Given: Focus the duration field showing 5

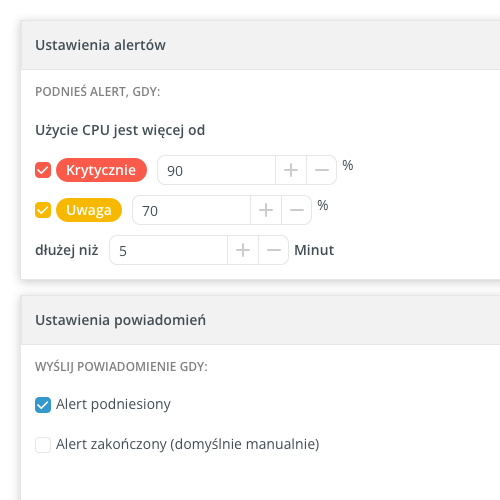Looking at the screenshot, I should [x=168, y=250].
